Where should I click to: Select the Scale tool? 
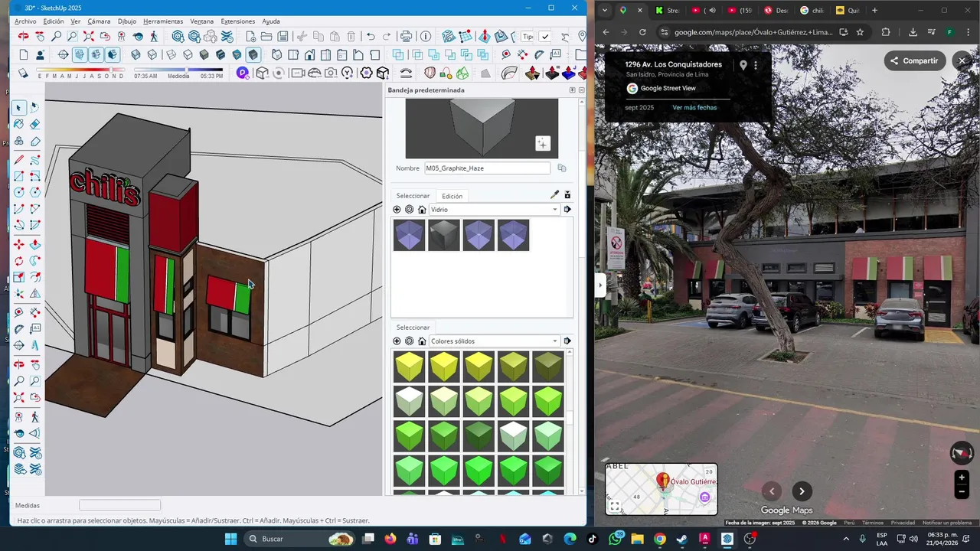[19, 277]
